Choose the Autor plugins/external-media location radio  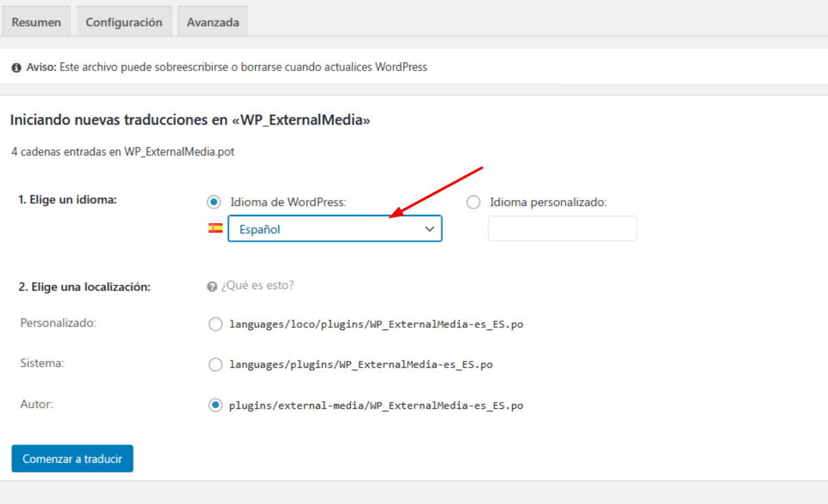click(215, 405)
